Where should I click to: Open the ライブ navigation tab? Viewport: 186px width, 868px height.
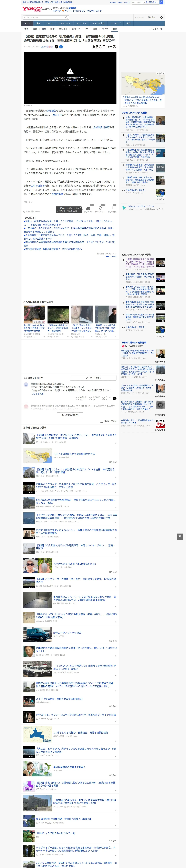(x=49, y=24)
